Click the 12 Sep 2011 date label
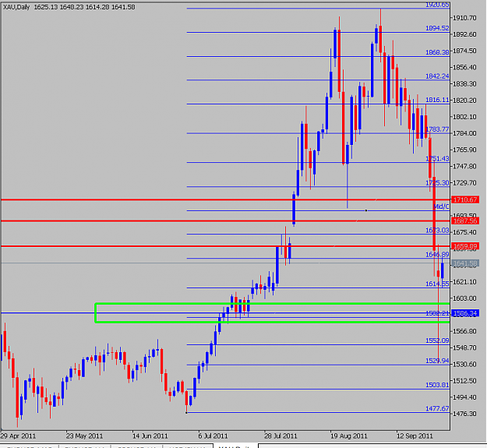Screen dimensions: 487x448 coord(415,436)
